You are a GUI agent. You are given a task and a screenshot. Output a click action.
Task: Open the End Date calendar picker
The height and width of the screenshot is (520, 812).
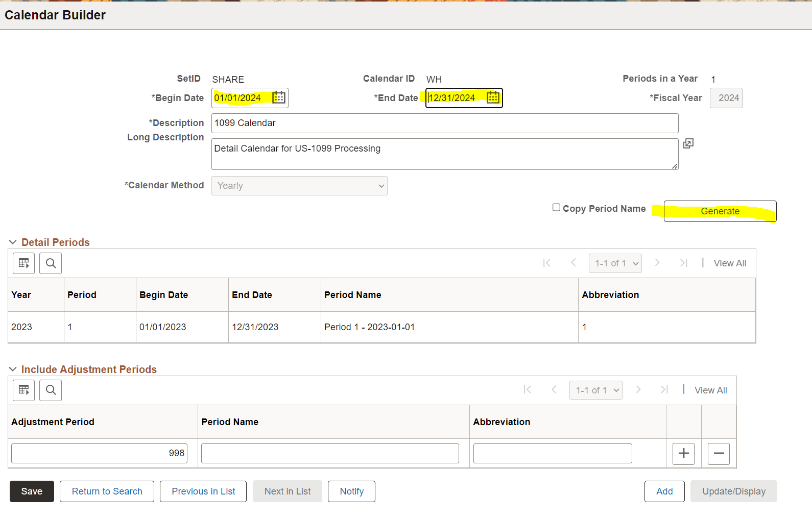(493, 97)
